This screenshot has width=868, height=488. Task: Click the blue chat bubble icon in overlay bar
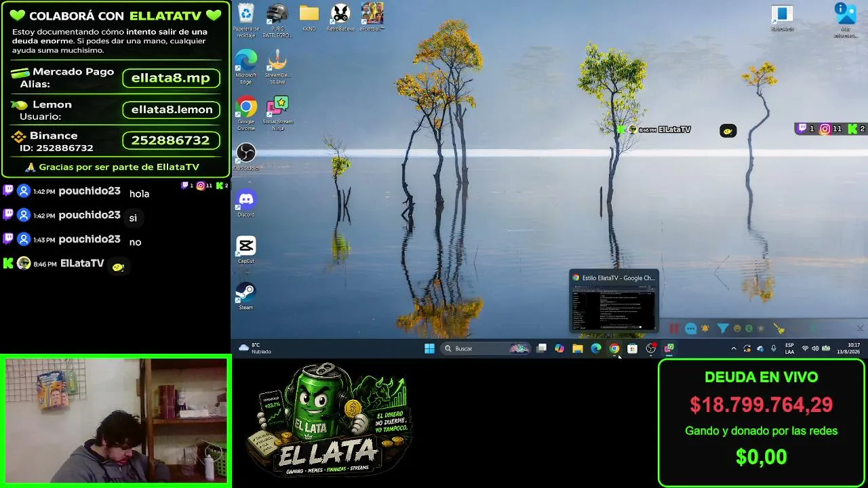coord(690,329)
